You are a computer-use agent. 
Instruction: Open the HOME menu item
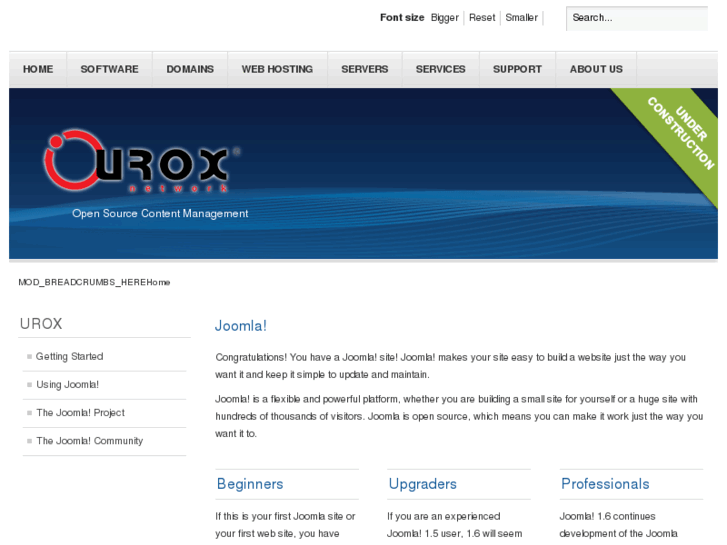(38, 69)
